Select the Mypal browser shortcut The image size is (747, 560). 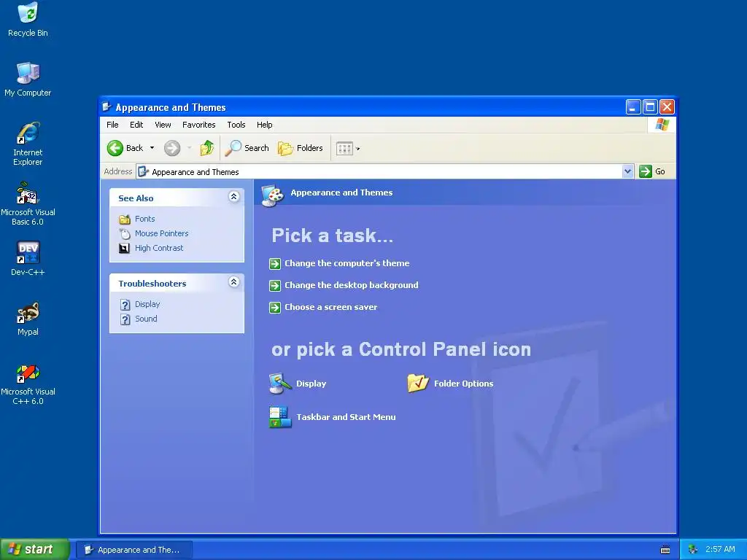tap(28, 319)
